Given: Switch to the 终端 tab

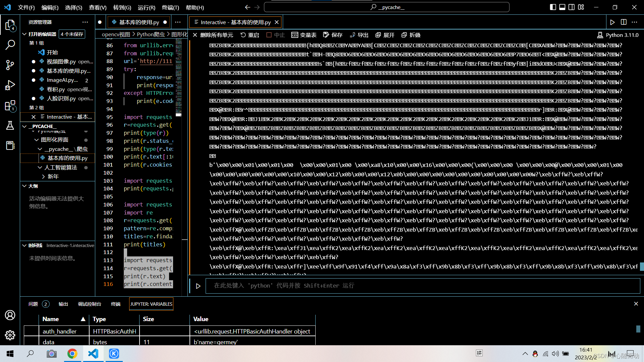Looking at the screenshot, I should click(116, 304).
